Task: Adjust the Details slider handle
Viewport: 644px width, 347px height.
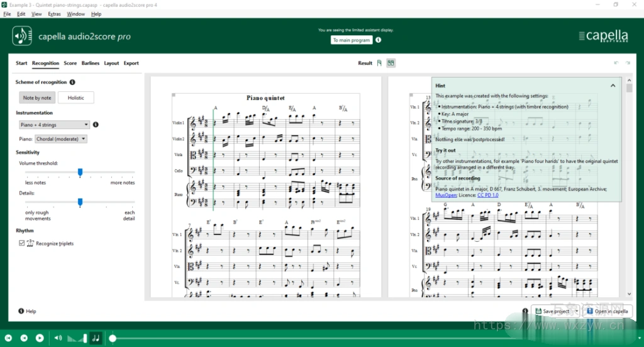Action: click(x=80, y=202)
